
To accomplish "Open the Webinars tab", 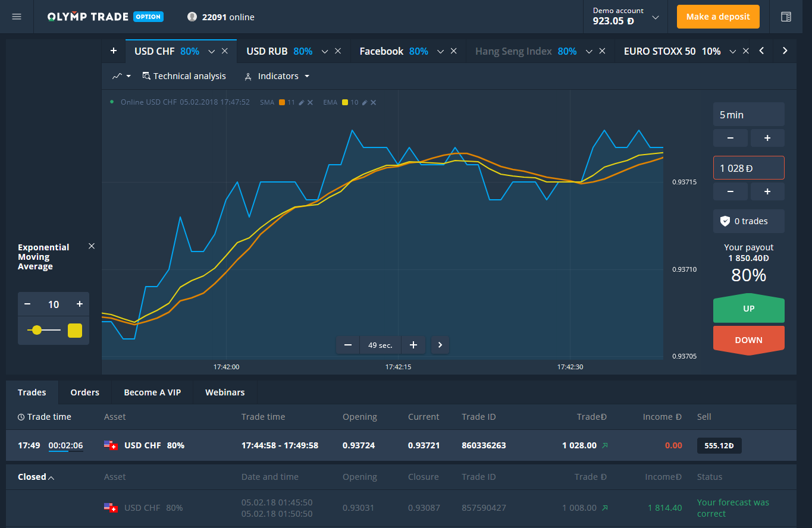I will pos(225,392).
